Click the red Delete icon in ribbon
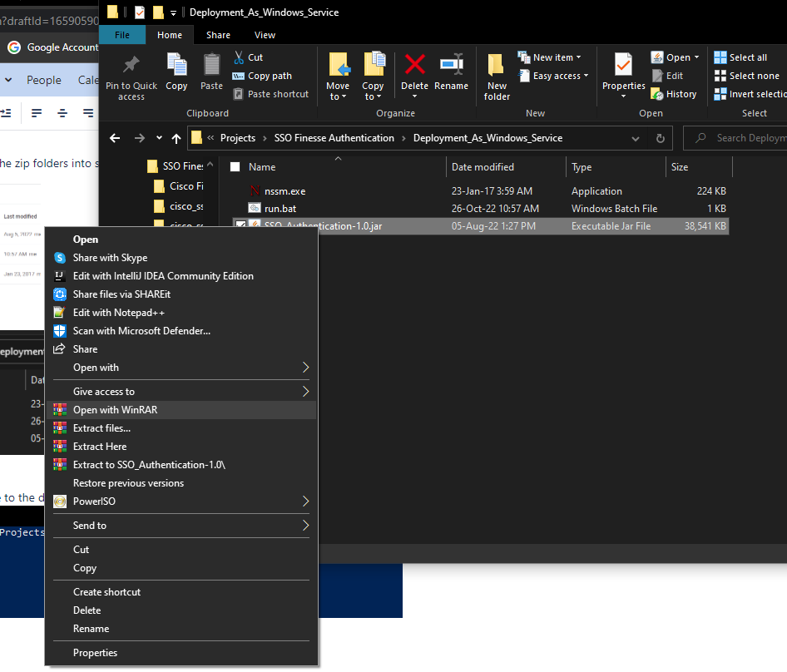The image size is (787, 672). [x=414, y=67]
